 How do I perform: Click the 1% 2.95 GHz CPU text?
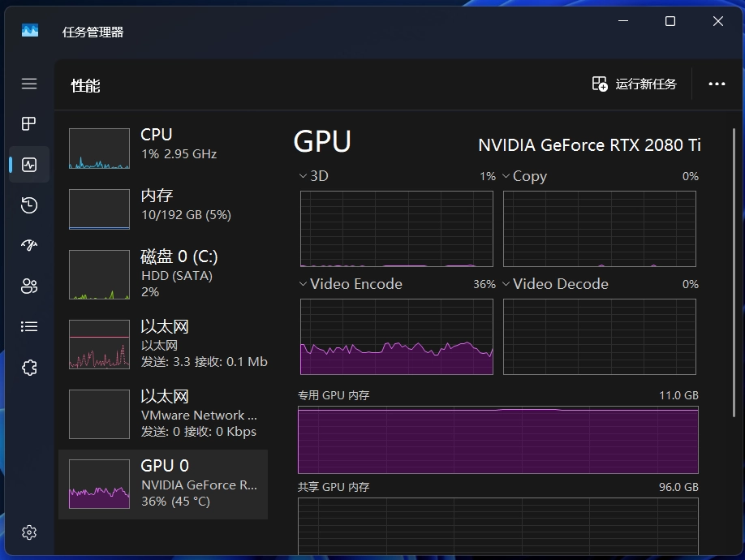point(179,154)
